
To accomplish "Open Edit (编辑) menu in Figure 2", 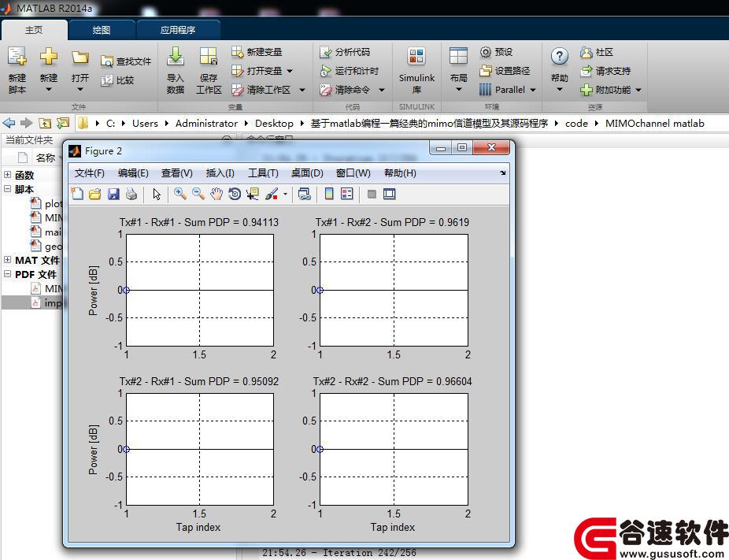I will coord(133,173).
